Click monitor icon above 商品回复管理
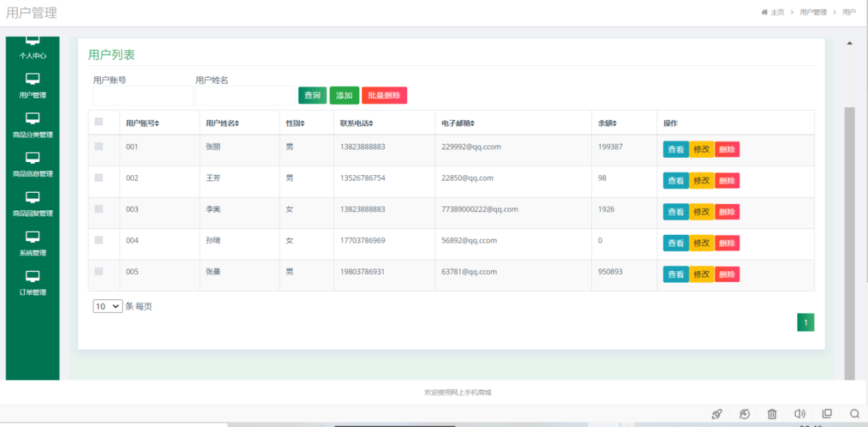This screenshot has height=427, width=868. coord(33,197)
